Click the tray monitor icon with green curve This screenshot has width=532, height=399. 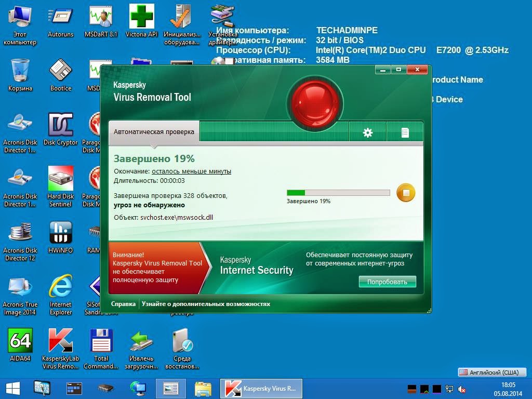click(424, 389)
